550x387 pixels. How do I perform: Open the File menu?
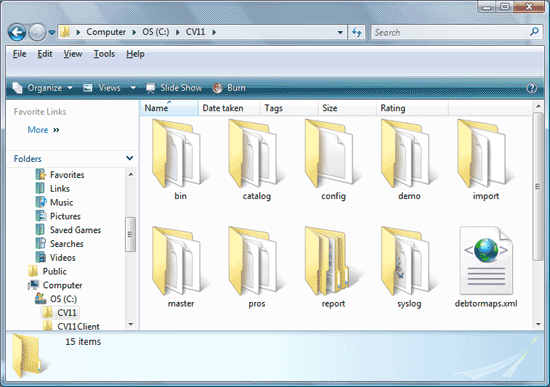(20, 54)
